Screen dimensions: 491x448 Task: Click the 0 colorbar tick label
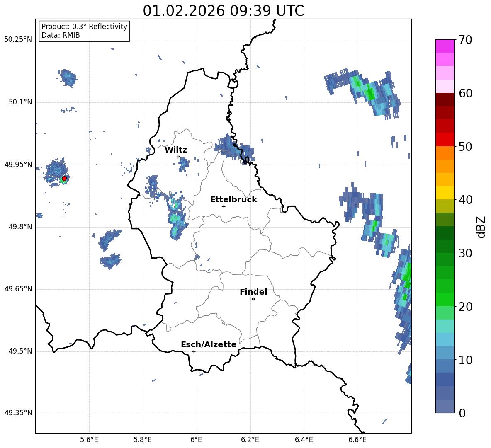coord(462,413)
